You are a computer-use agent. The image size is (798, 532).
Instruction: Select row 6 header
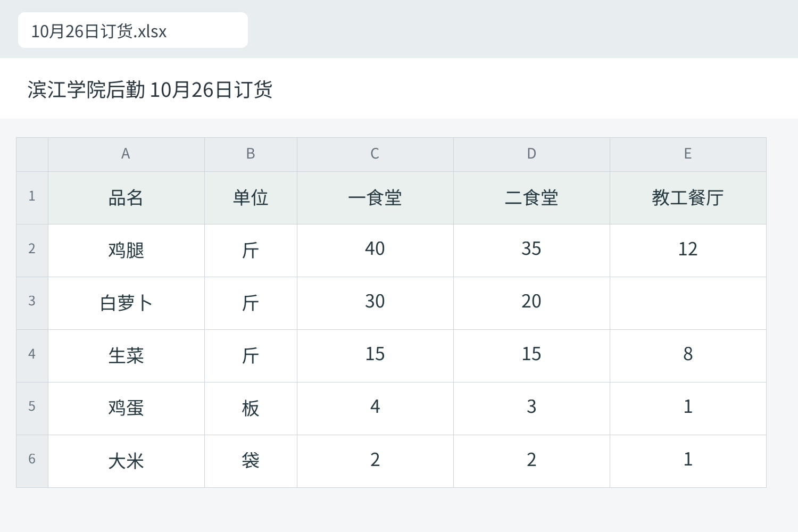tap(32, 461)
